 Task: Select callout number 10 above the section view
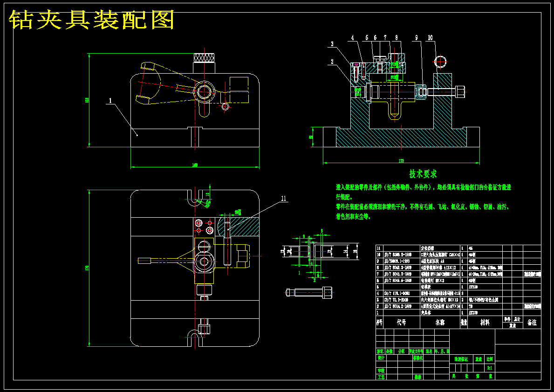pyautogui.click(x=430, y=37)
